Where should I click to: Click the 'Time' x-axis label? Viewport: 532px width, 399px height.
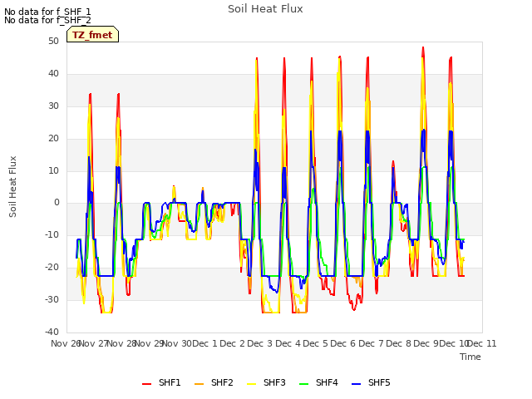coord(470,357)
